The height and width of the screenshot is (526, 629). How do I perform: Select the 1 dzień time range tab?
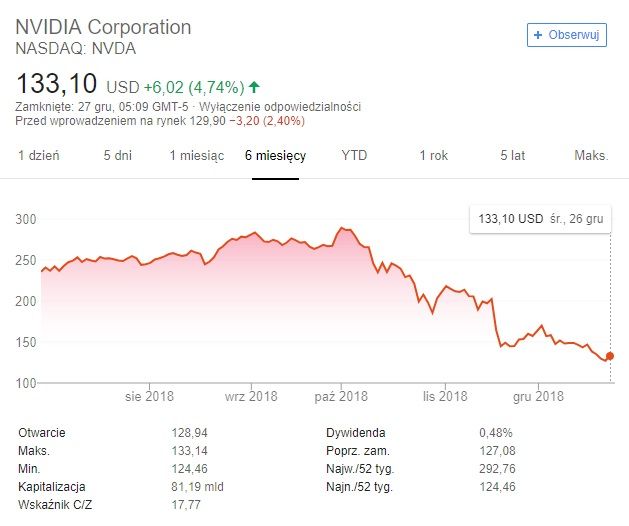click(x=39, y=156)
